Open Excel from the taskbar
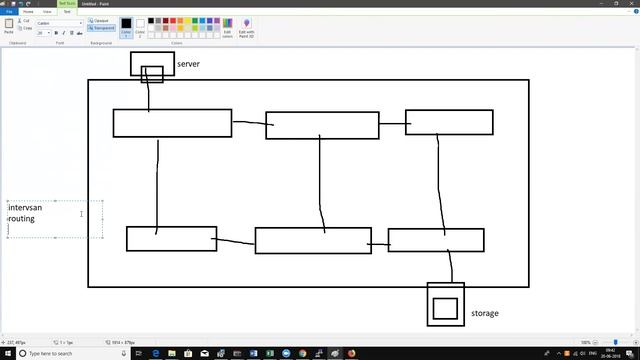 pos(270,353)
